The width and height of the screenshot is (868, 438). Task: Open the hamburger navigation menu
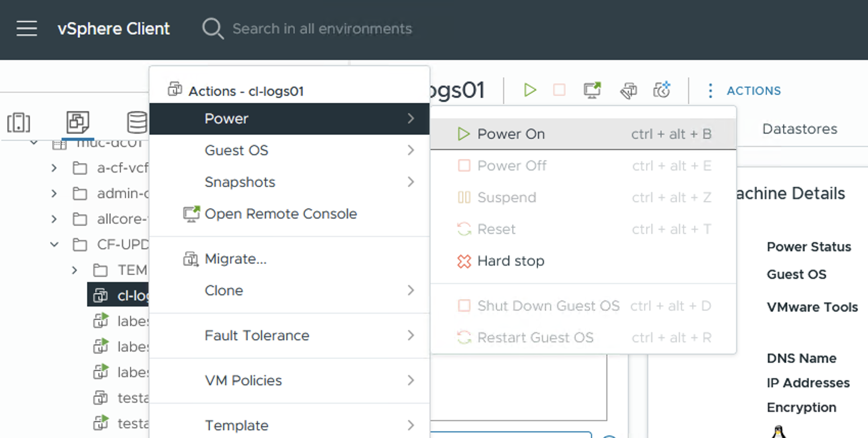27,29
